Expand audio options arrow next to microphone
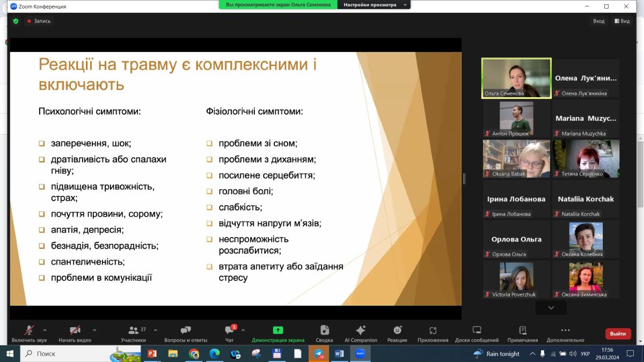This screenshot has height=362, width=644. tap(45, 330)
